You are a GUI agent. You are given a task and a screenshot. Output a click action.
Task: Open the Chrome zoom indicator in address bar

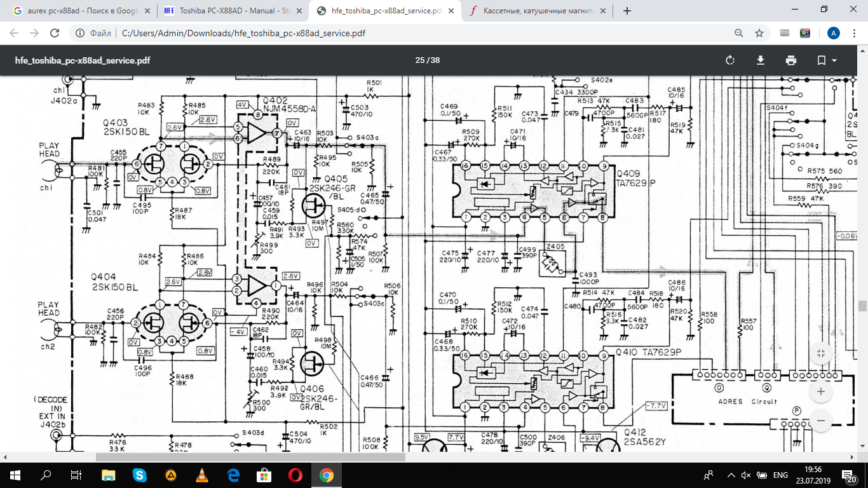[738, 33]
